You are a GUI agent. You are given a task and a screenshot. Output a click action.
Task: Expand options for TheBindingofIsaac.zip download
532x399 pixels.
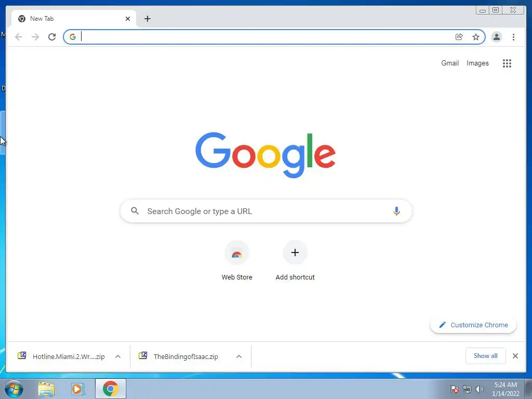click(239, 356)
